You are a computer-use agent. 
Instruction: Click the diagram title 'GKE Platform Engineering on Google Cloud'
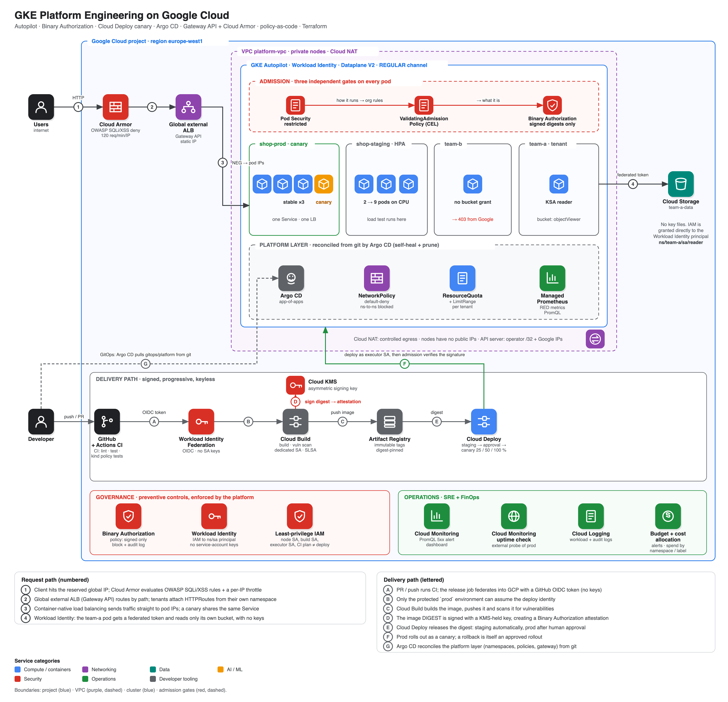point(122,15)
